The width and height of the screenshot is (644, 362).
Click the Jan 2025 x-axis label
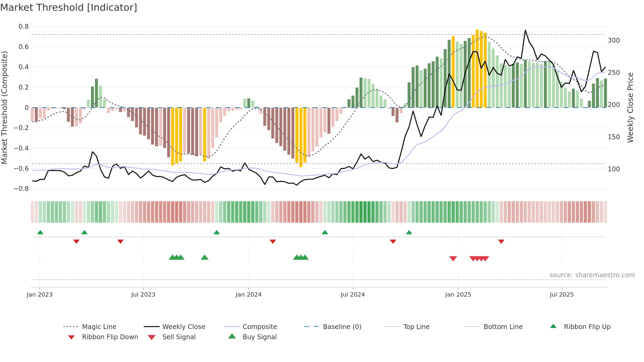point(458,294)
